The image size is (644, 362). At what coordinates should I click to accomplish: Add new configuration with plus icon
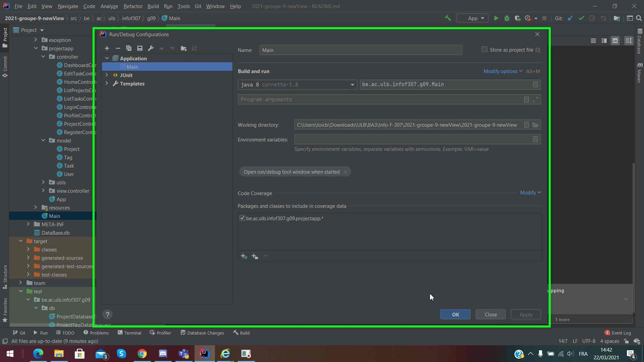click(107, 48)
